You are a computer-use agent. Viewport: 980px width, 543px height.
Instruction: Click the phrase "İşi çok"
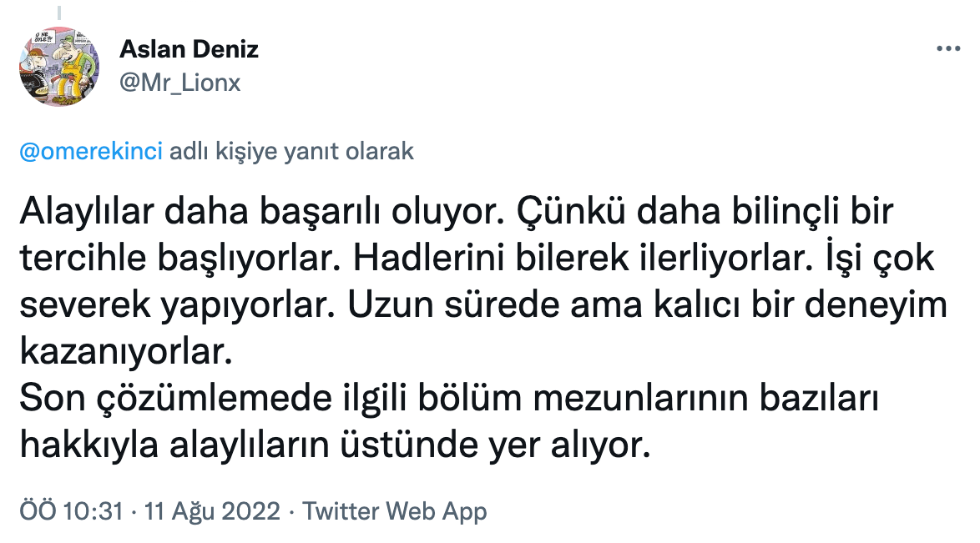887,260
